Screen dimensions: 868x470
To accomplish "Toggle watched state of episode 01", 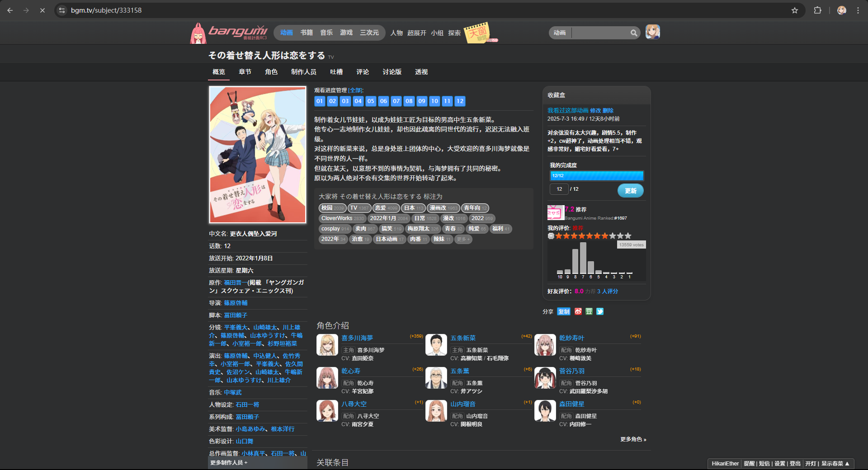I will (x=320, y=101).
